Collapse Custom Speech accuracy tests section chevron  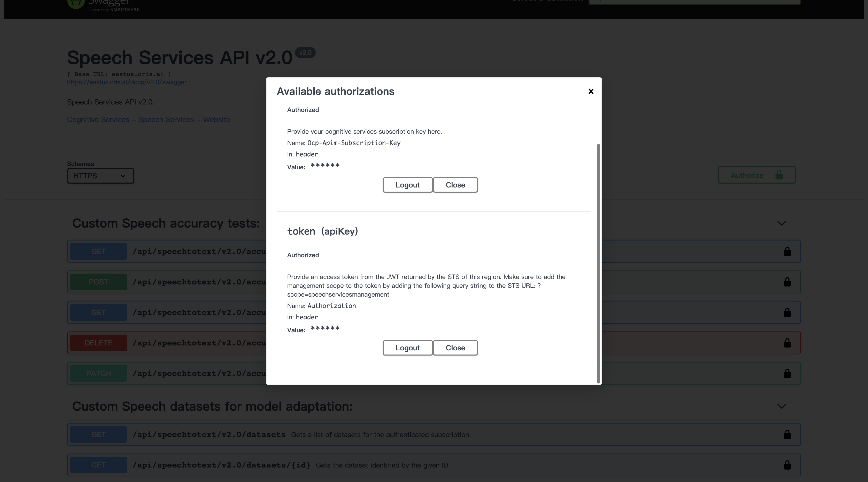click(781, 223)
